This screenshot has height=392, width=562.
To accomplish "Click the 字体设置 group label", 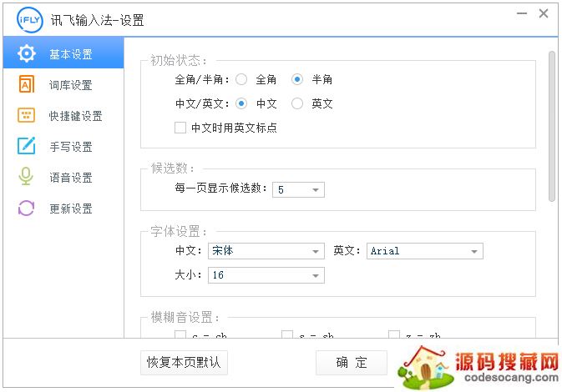I will 179,231.
